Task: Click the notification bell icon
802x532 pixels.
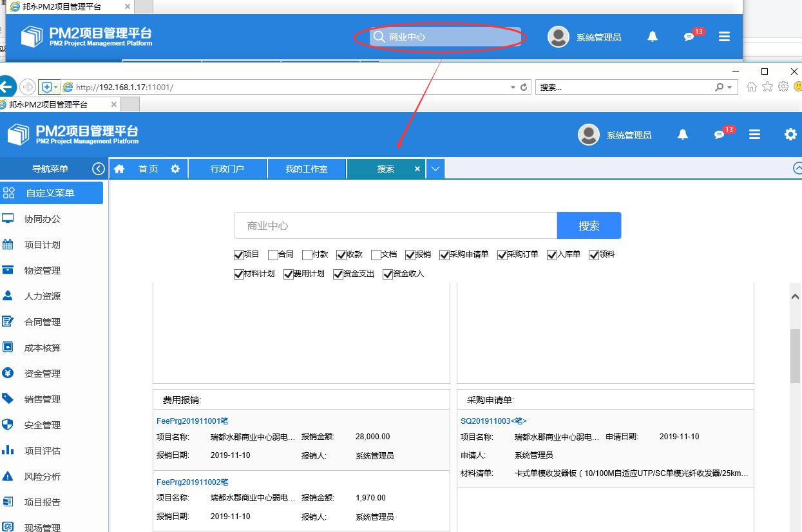Action: (x=683, y=135)
